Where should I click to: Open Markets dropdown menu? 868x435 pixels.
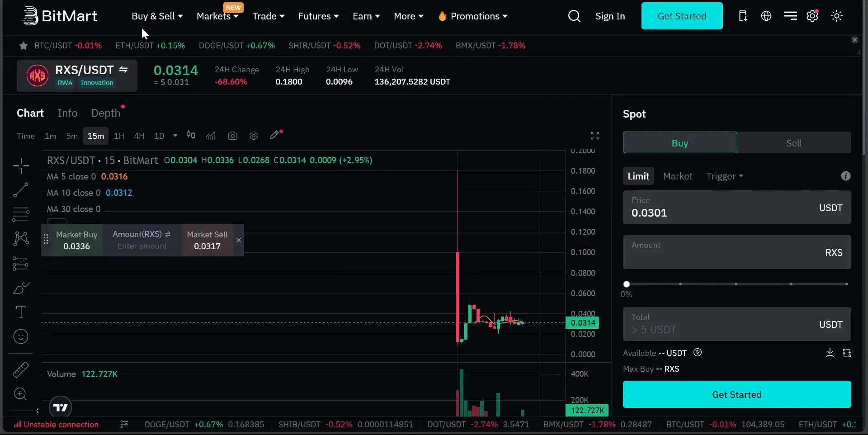(x=217, y=16)
